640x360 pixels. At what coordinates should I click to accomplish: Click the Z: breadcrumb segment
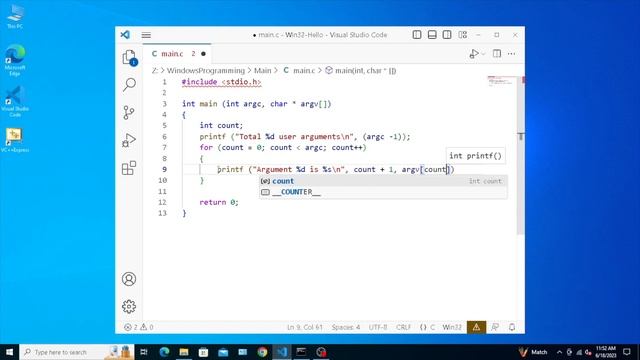pos(154,71)
